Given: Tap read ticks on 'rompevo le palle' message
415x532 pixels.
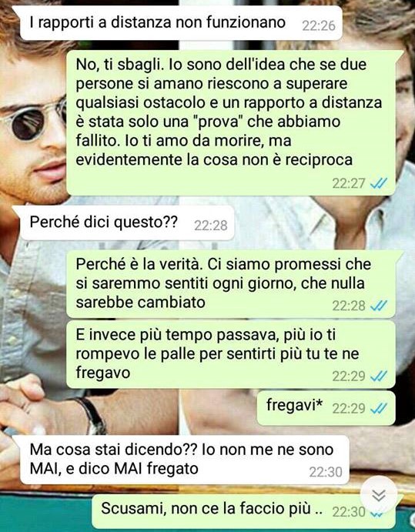Looking at the screenshot, I should click(x=378, y=376).
